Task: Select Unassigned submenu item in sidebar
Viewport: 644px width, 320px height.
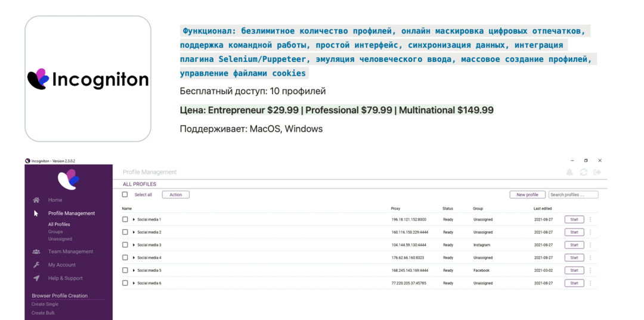Action: (x=60, y=239)
